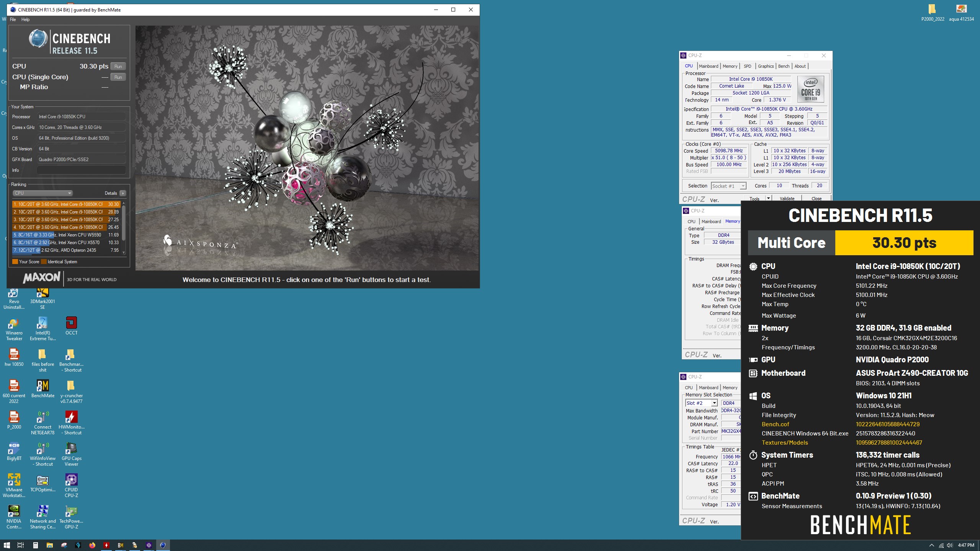The height and width of the screenshot is (551, 980).
Task: Click the Your Score orange legend swatch
Action: coord(15,262)
